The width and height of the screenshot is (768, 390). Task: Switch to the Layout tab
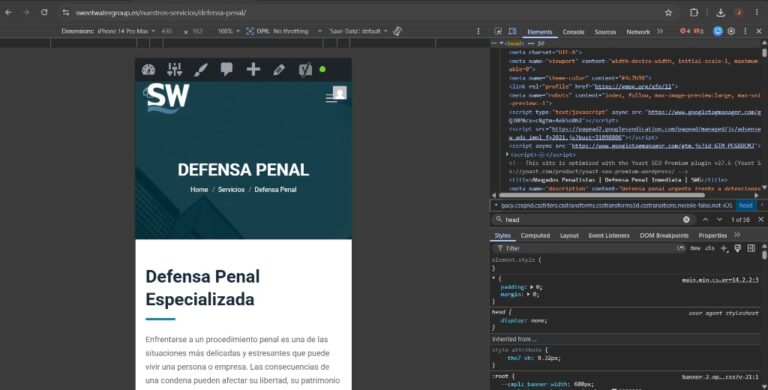click(569, 236)
